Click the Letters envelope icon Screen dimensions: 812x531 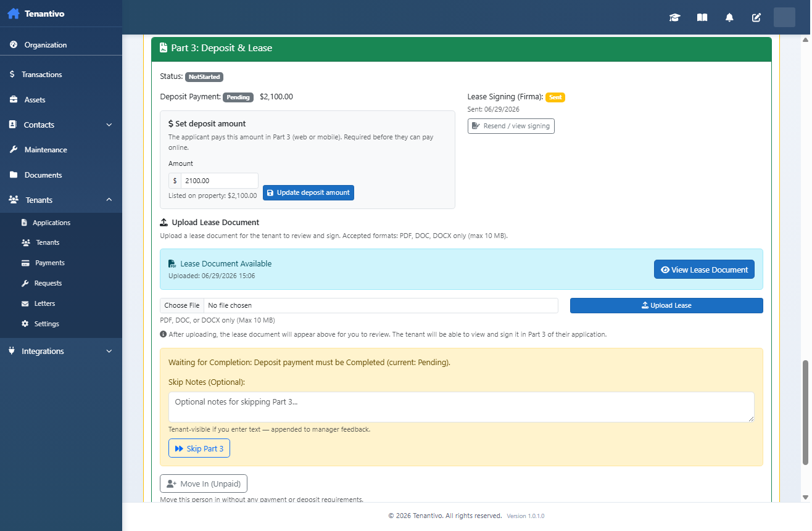tap(25, 303)
